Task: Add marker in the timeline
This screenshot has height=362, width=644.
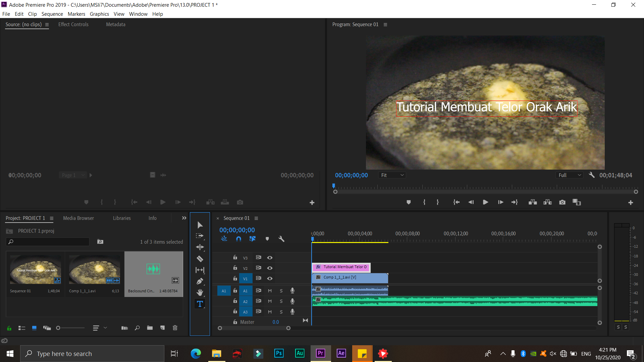Action: (267, 239)
